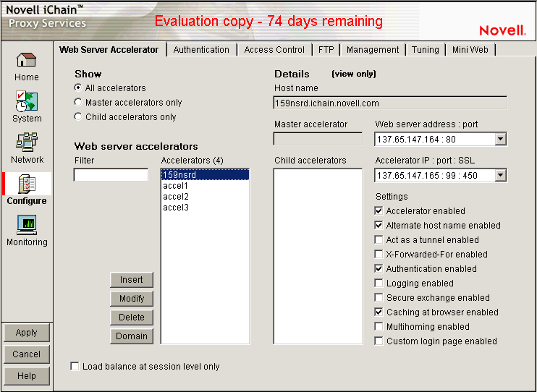The width and height of the screenshot is (537, 392).
Task: Select 159nsrd in accelerators list
Action: 205,175
